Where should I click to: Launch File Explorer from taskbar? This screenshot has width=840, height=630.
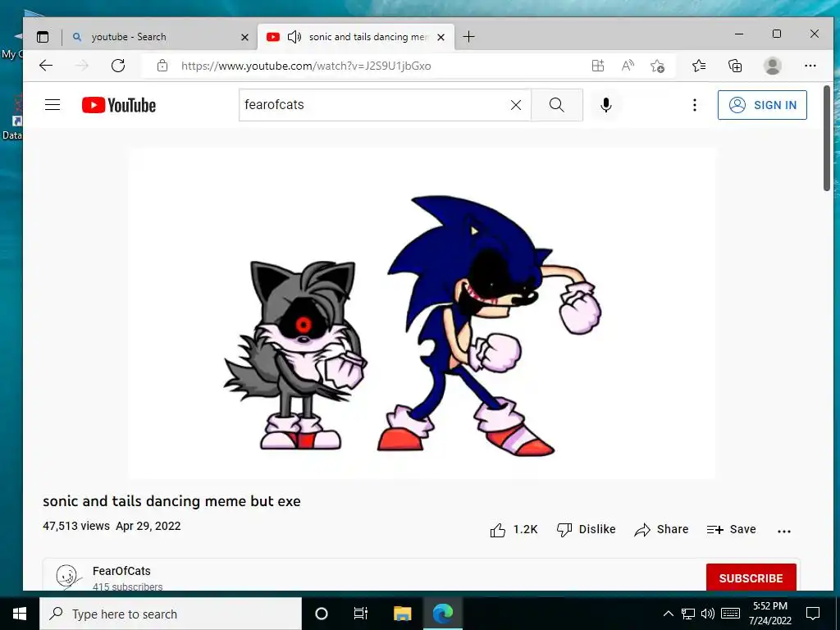click(x=402, y=614)
